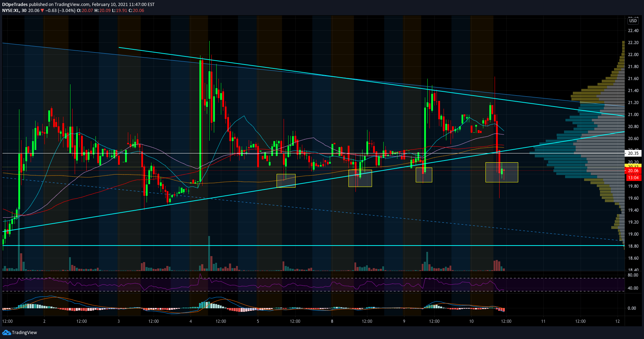Click the DOpeTrades author name

point(15,5)
